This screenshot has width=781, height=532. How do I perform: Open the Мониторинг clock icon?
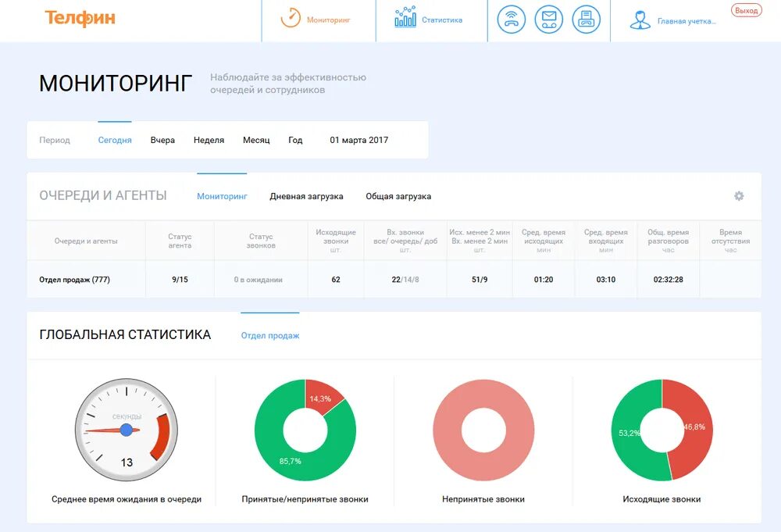coord(291,18)
